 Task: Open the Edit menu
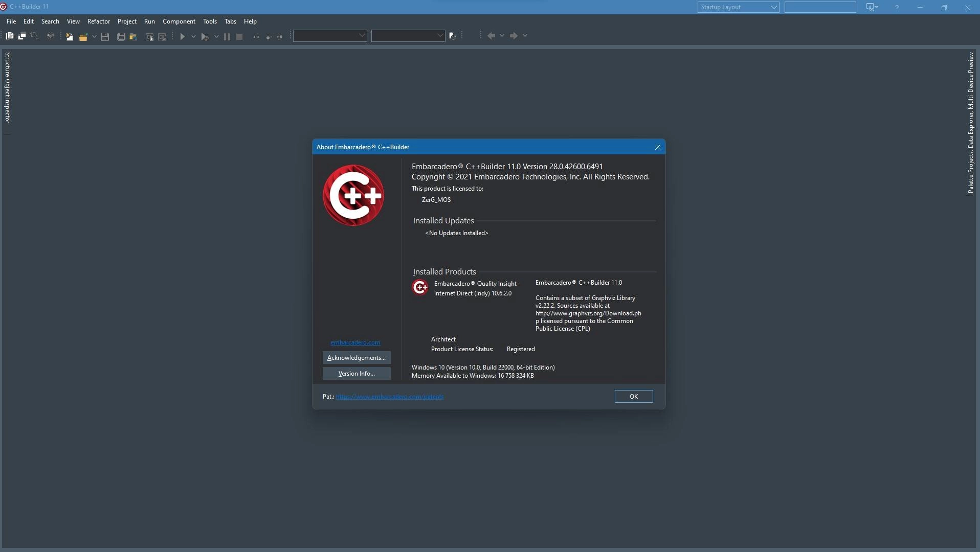(29, 21)
